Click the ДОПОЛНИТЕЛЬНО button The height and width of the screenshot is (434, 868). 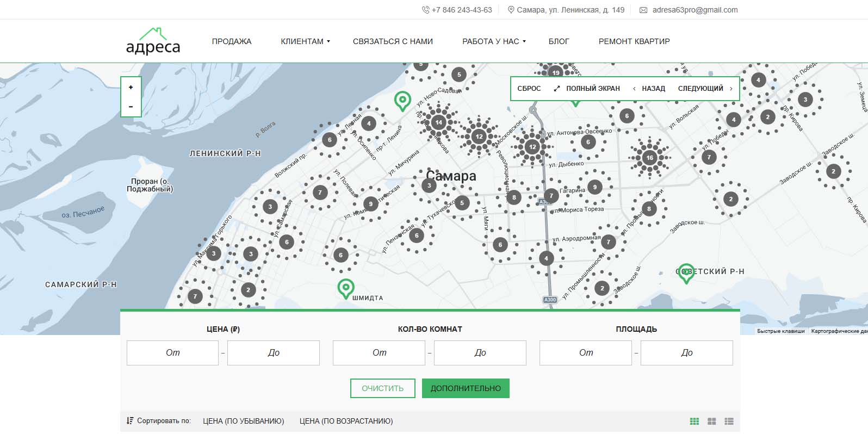466,388
